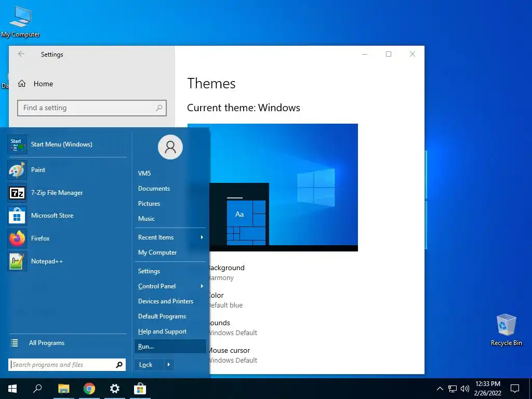Open the Lock button's options arrow
This screenshot has height=399, width=532.
[x=169, y=365]
